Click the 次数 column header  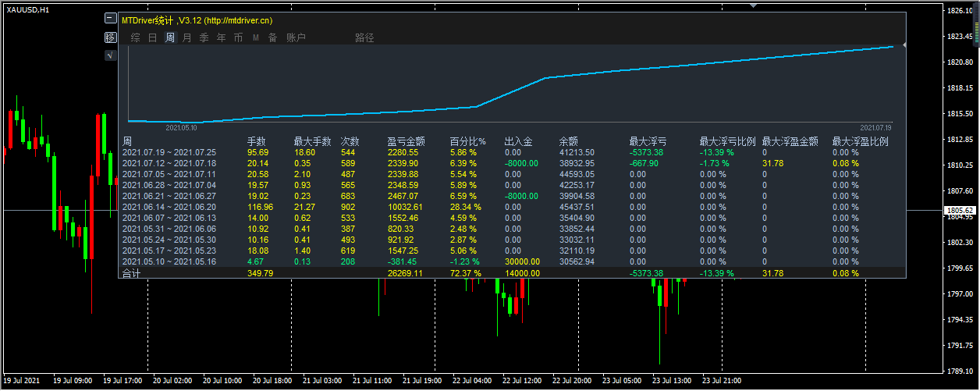(350, 142)
